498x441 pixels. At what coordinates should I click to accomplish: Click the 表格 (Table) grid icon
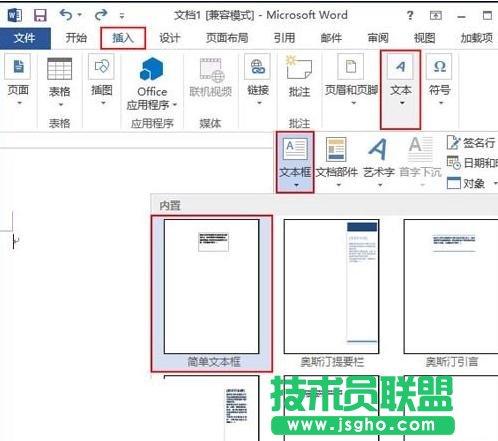tap(60, 69)
